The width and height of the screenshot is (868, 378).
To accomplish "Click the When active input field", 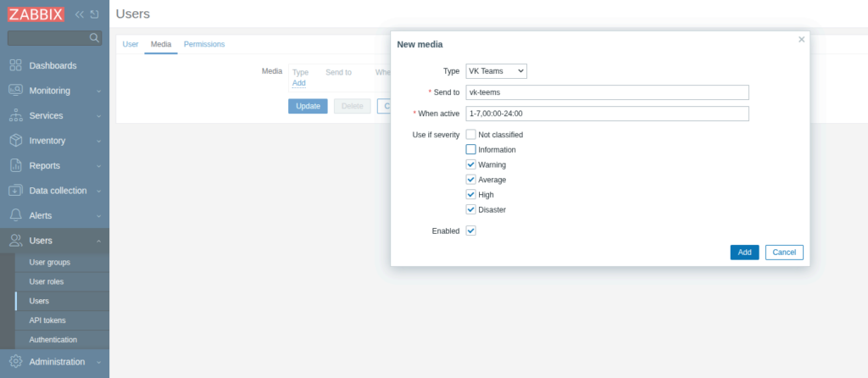I will tap(607, 114).
